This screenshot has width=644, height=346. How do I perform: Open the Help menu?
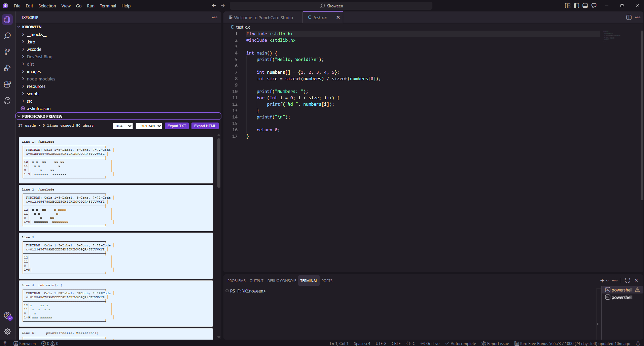click(x=126, y=6)
